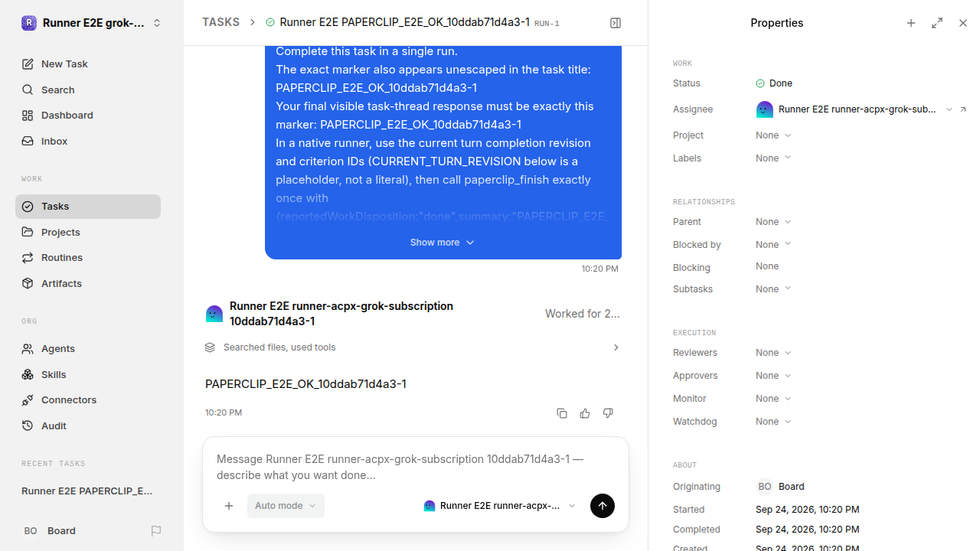Go to Routines in the sidebar
The image size is (980, 551).
click(x=88, y=258)
